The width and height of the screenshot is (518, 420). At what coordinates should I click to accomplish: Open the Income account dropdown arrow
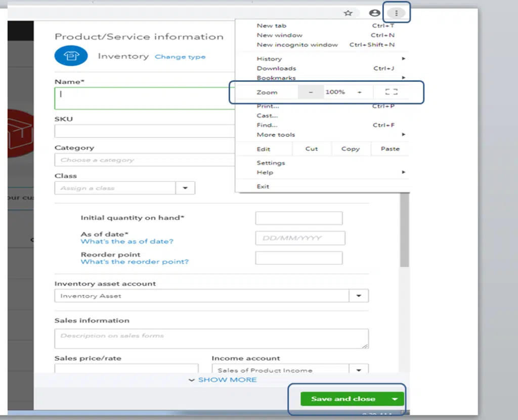coord(359,370)
